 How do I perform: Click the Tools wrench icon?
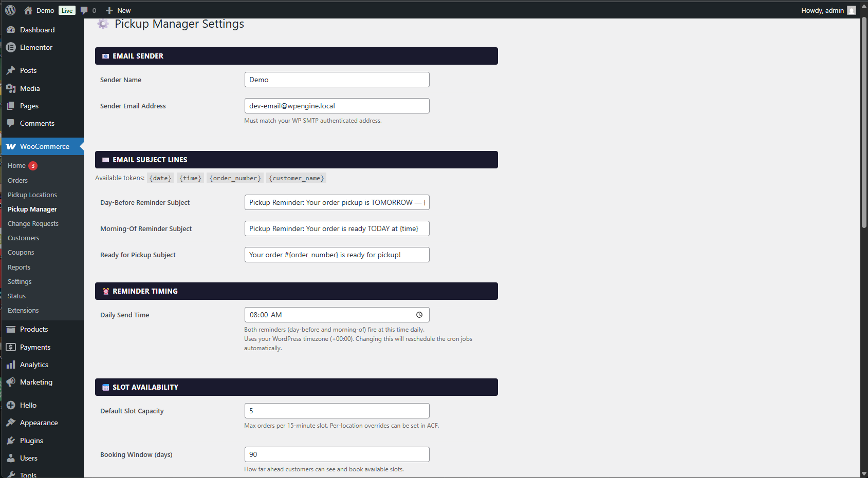tap(11, 474)
